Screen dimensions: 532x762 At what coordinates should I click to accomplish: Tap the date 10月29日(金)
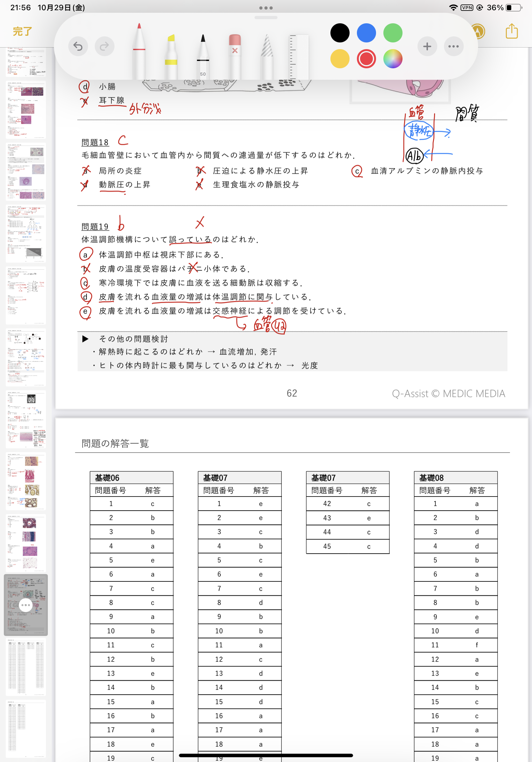tap(61, 7)
